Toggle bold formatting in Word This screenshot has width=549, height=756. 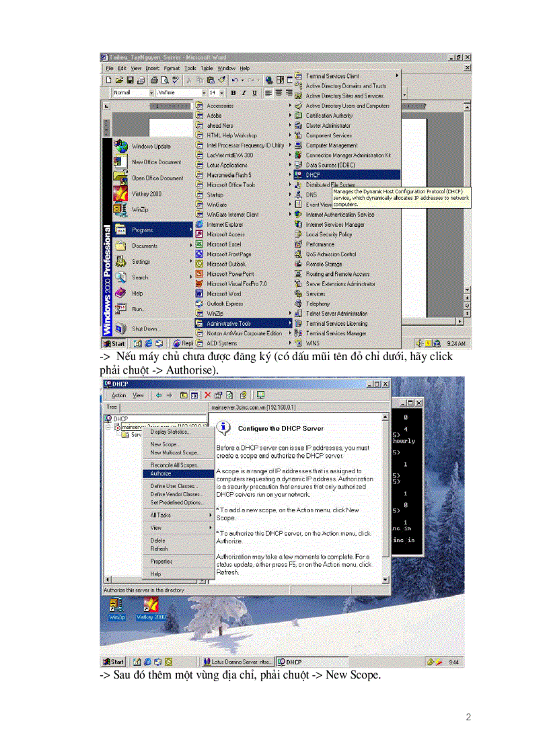(x=233, y=92)
